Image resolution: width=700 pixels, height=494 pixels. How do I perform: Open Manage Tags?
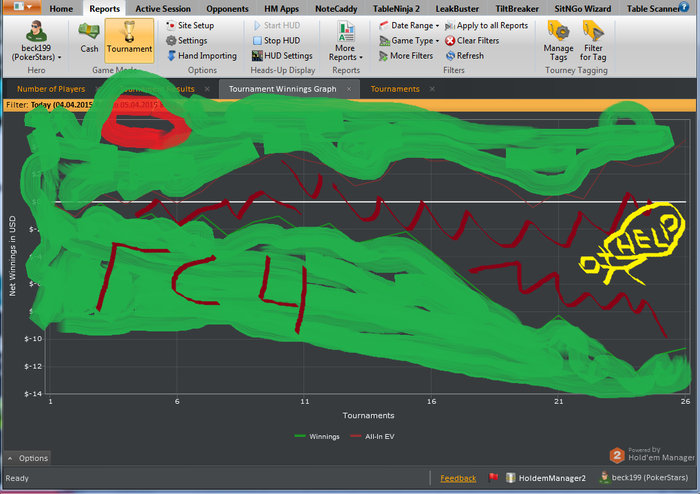pyautogui.click(x=558, y=41)
